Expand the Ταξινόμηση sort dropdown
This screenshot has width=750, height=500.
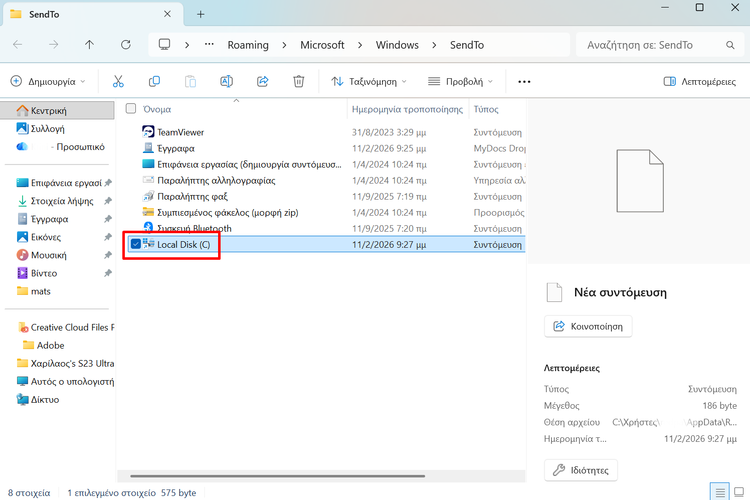(x=367, y=81)
